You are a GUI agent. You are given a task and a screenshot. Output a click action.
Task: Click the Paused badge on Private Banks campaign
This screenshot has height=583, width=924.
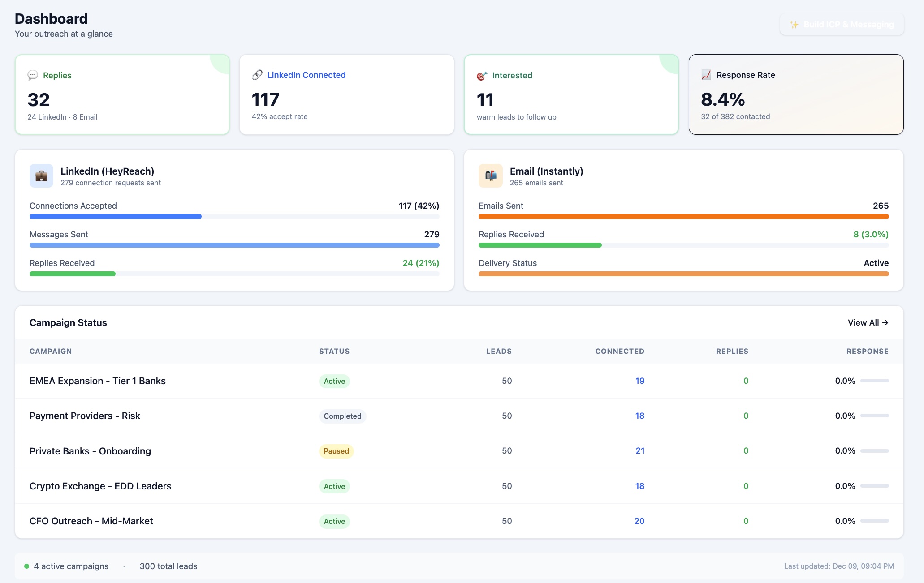pyautogui.click(x=336, y=451)
